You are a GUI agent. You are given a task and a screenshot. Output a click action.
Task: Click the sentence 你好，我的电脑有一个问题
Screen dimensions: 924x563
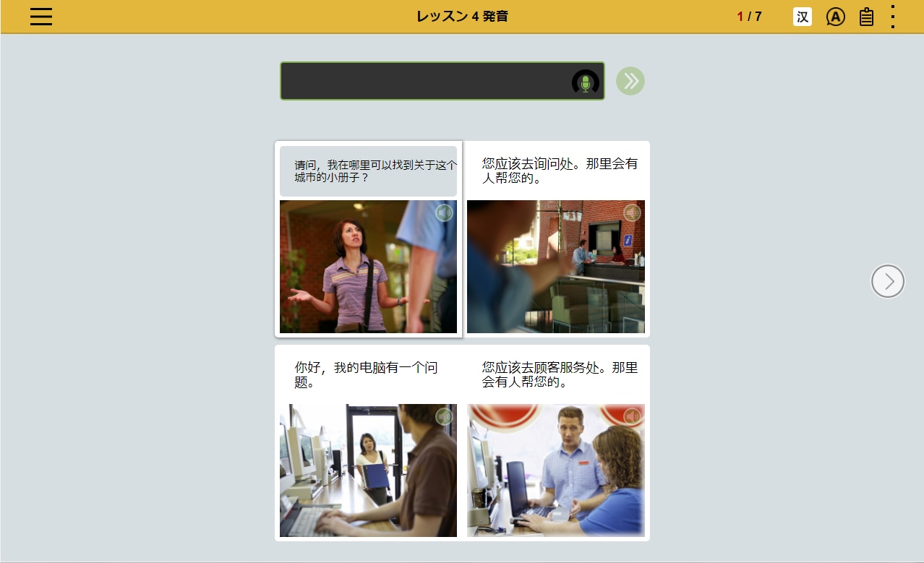tap(367, 375)
